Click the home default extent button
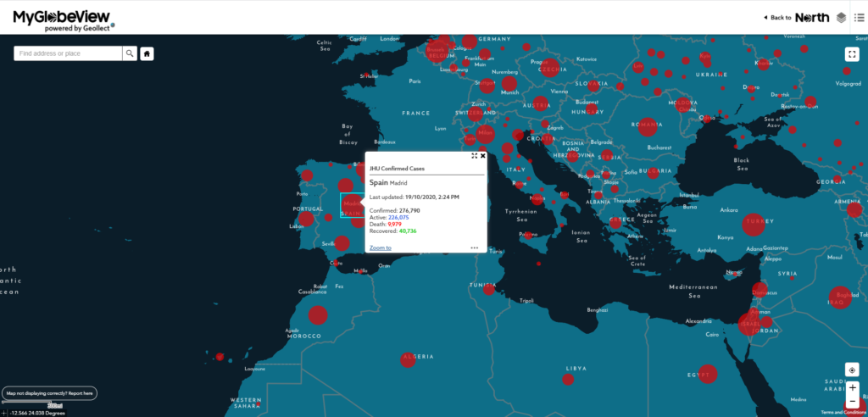The width and height of the screenshot is (868, 417). 147,53
